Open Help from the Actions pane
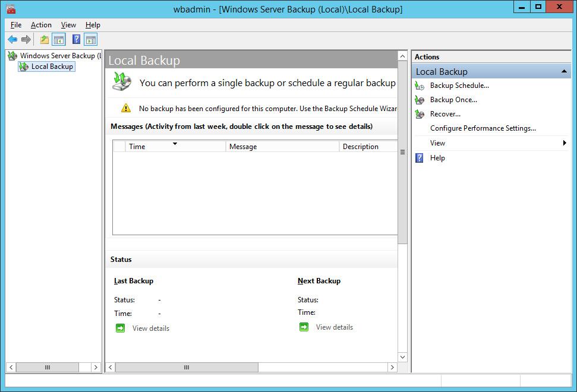 coord(437,158)
